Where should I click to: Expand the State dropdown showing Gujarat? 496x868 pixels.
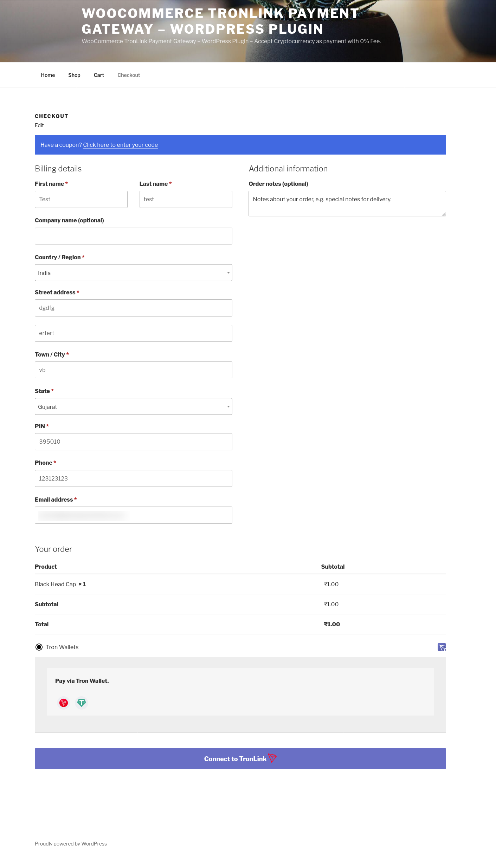[133, 406]
